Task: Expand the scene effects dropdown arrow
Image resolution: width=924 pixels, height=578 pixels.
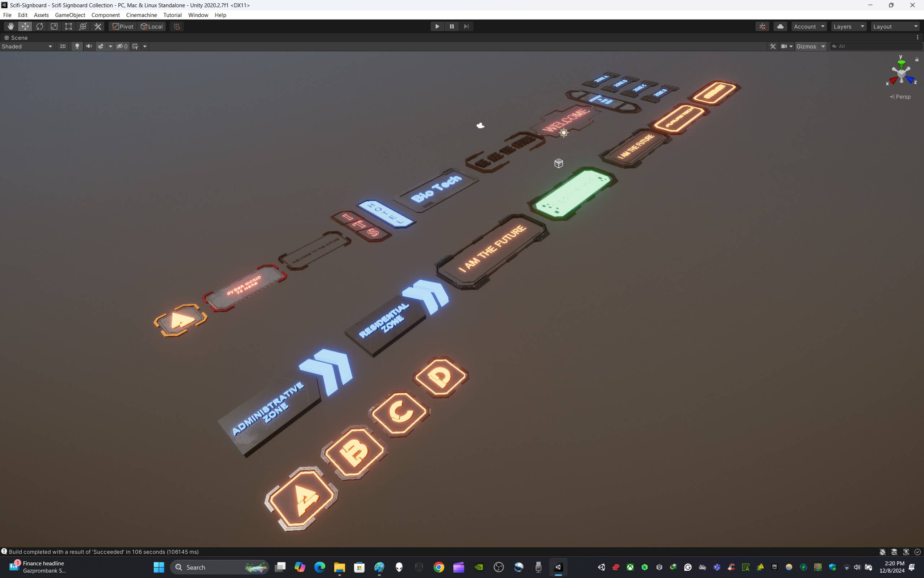Action: click(110, 46)
